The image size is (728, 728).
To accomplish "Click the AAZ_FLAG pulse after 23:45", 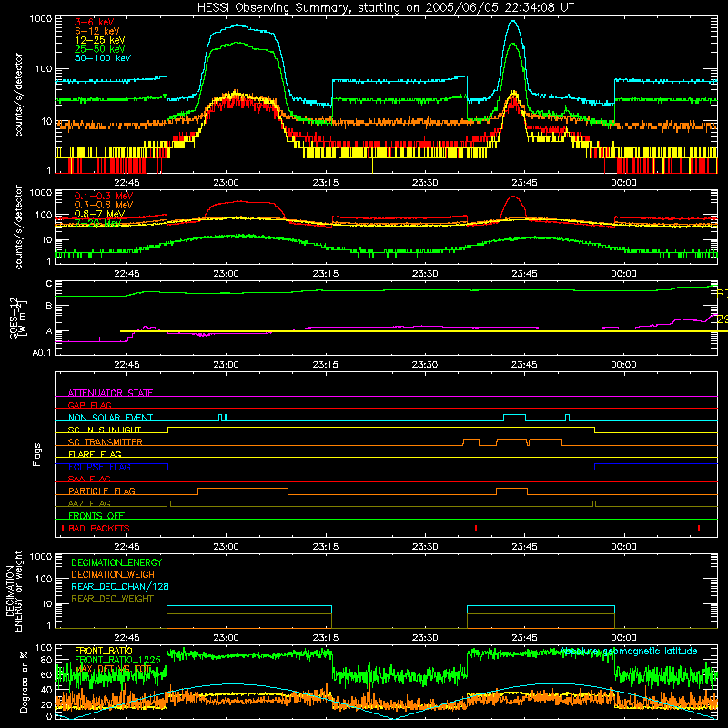I will [594, 504].
